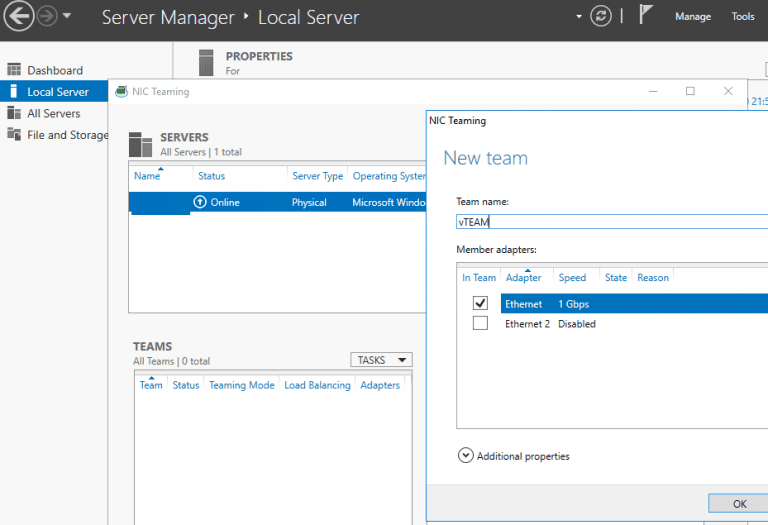Click the Team name input field
Screen dimensions: 768x525
click(612, 222)
